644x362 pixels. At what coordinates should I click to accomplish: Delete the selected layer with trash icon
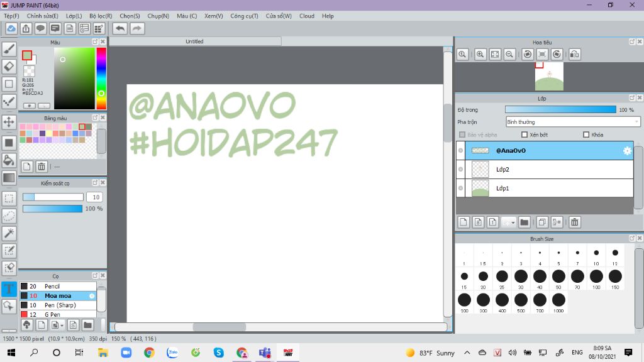click(x=575, y=222)
